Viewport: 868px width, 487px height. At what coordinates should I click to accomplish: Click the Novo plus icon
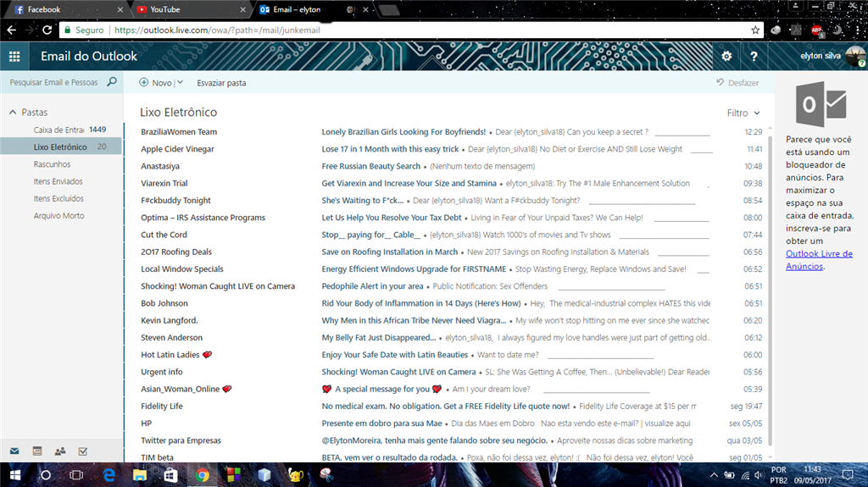tap(143, 82)
